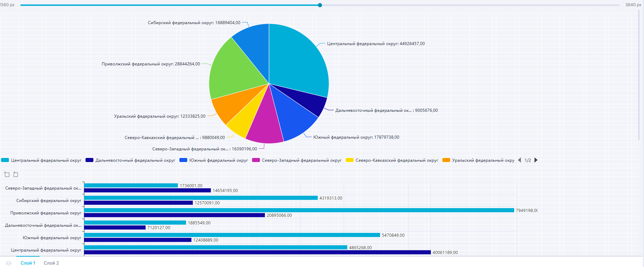Image resolution: width=644 pixels, height=267 pixels.
Task: Hide Южный федеральный округ via legend
Action: (214, 160)
